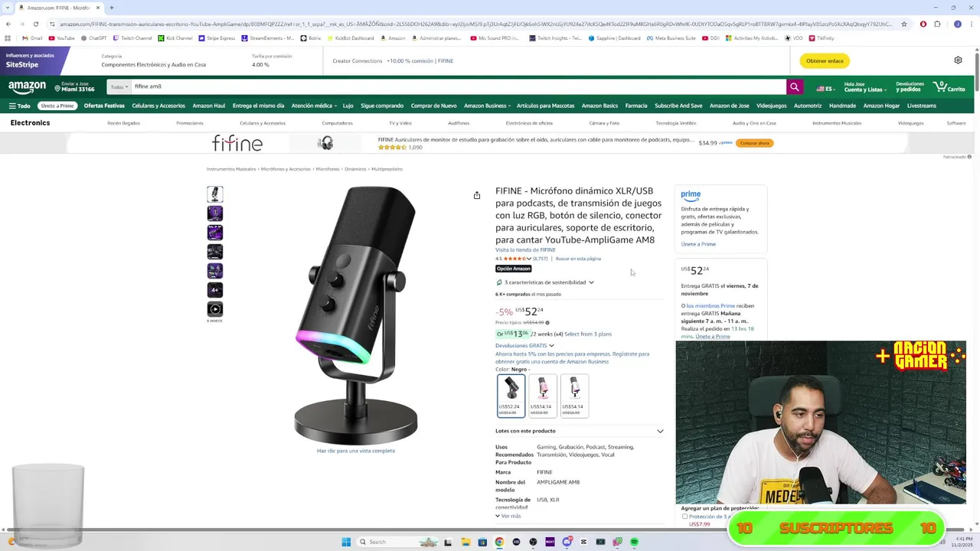The width and height of the screenshot is (980, 551).
Task: Open Discord from the taskbar
Action: click(567, 542)
